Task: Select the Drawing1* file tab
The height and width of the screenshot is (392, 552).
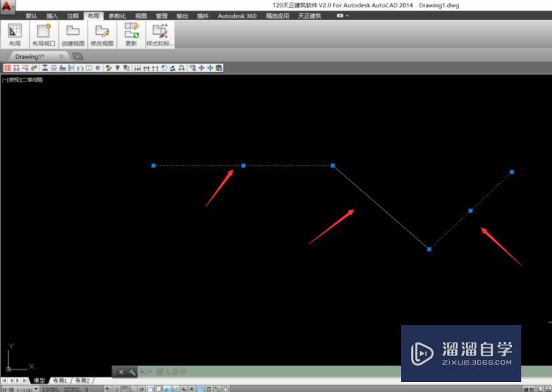Action: coord(30,56)
